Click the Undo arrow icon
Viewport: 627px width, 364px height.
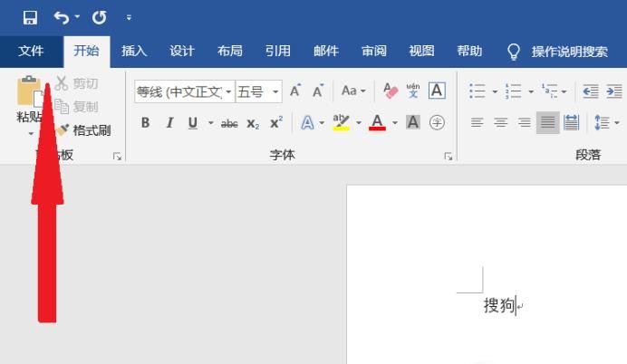[62, 17]
